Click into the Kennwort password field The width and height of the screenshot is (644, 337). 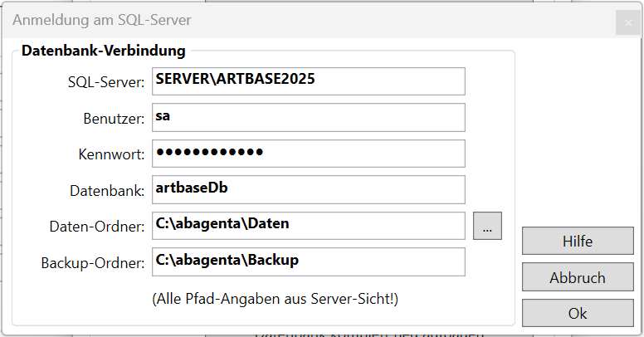(x=309, y=154)
